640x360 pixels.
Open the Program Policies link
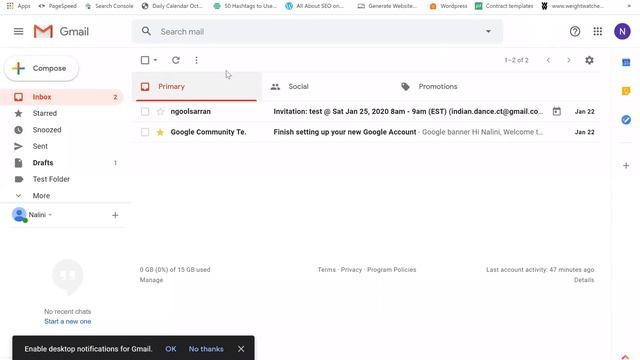391,270
